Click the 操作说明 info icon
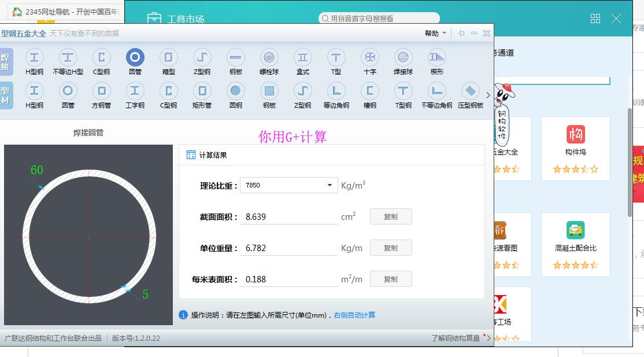 pyautogui.click(x=183, y=315)
